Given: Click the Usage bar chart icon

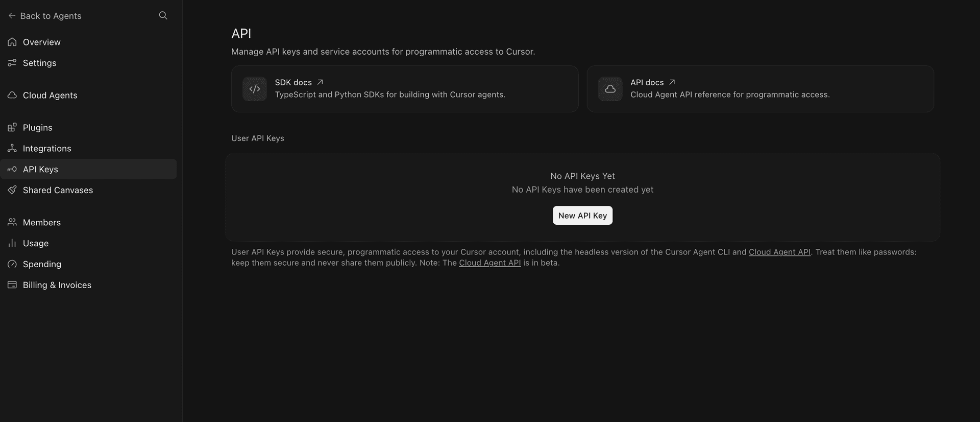Looking at the screenshot, I should tap(12, 243).
